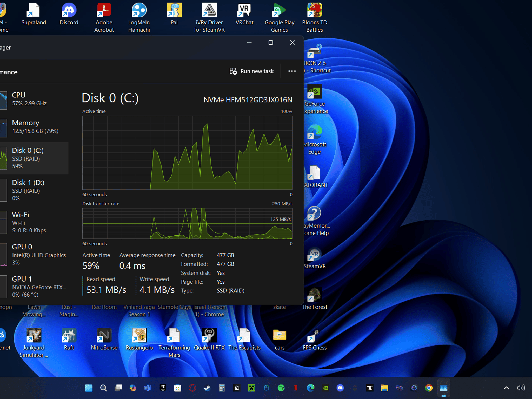This screenshot has width=532, height=399.
Task: Open Calculator from the taskbar
Action: pyautogui.click(x=222, y=388)
